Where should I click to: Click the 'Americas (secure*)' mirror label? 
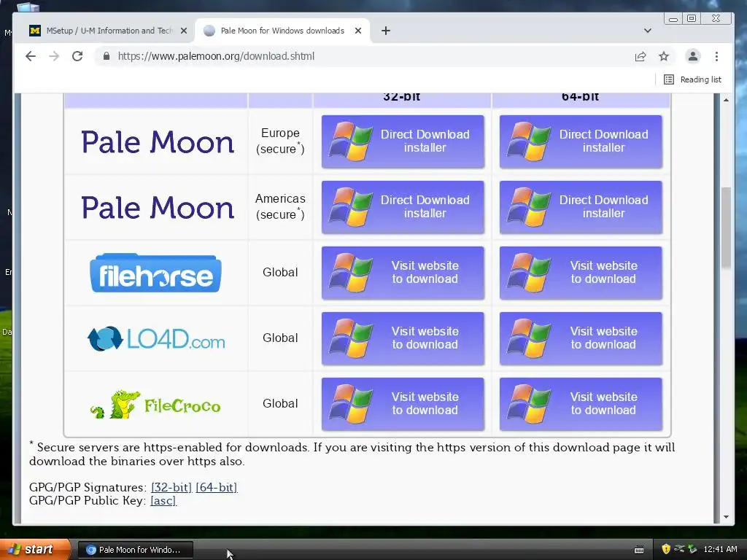click(x=280, y=206)
